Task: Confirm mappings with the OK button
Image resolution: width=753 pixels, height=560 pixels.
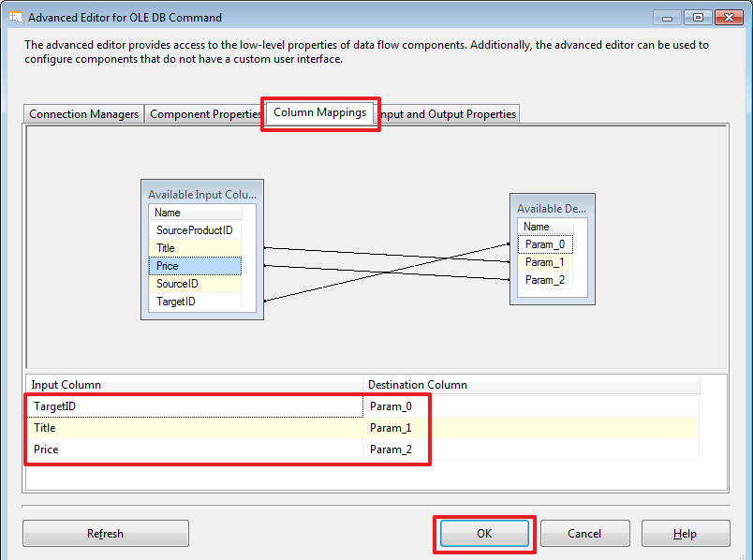Action: tap(484, 533)
